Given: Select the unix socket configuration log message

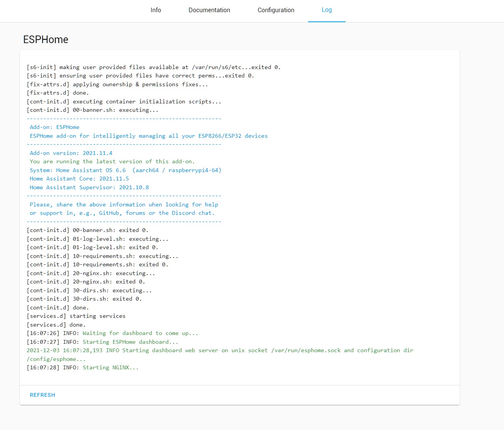Looking at the screenshot, I should coord(220,350).
